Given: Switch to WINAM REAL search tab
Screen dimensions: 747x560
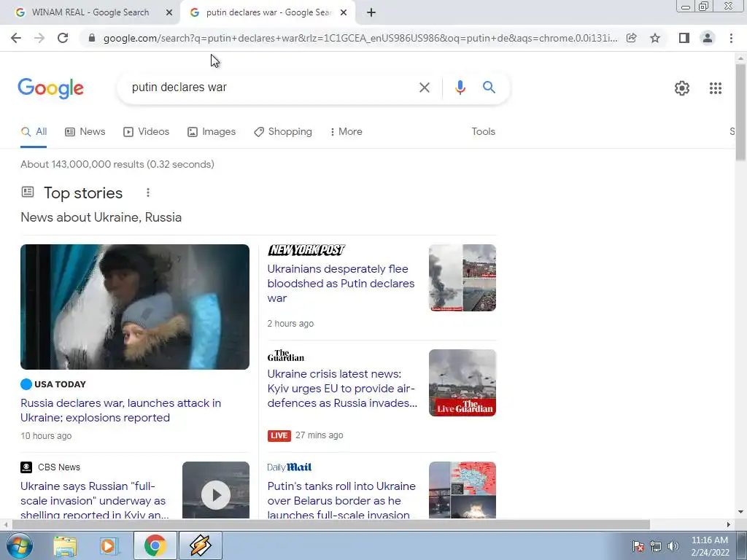Looking at the screenshot, I should (90, 12).
